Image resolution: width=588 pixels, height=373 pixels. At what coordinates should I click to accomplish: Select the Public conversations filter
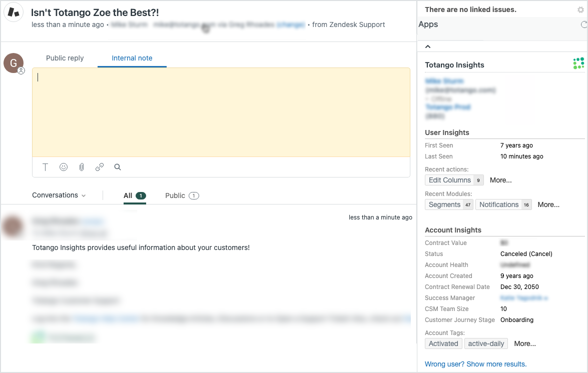[x=182, y=195]
